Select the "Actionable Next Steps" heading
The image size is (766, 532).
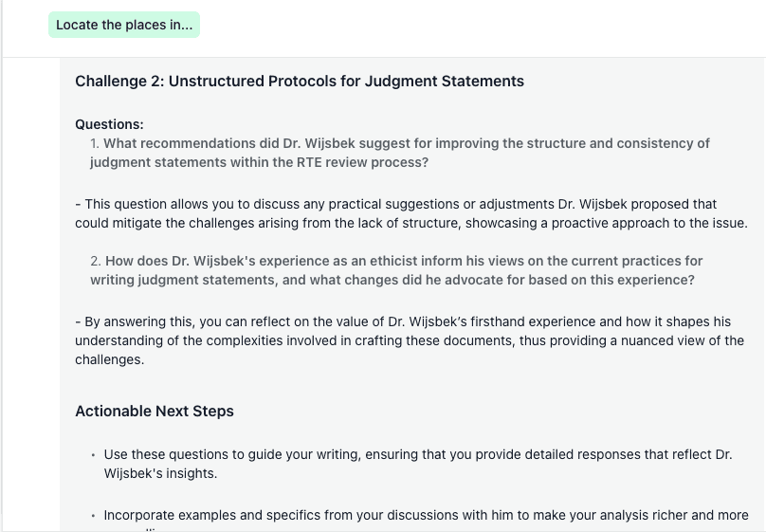point(155,412)
